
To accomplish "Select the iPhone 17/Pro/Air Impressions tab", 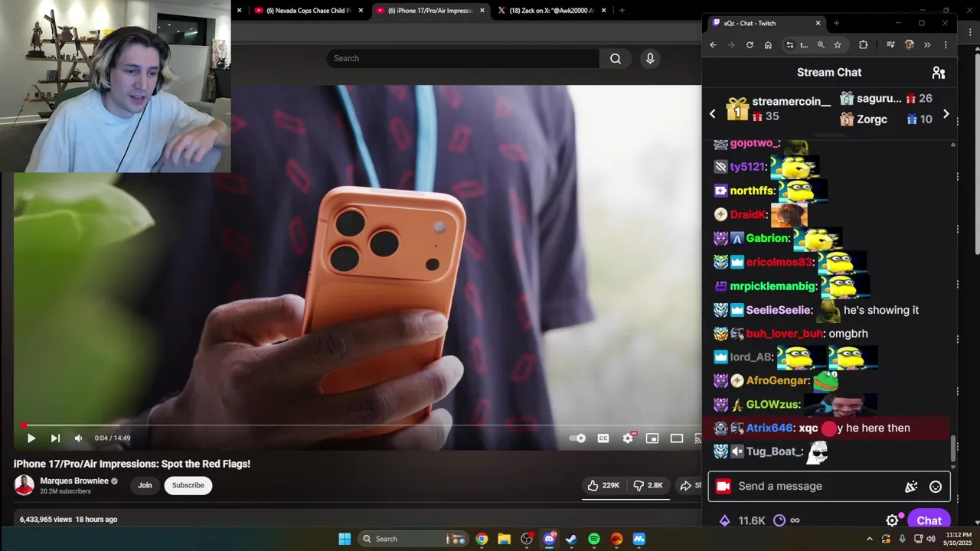I will (x=430, y=11).
